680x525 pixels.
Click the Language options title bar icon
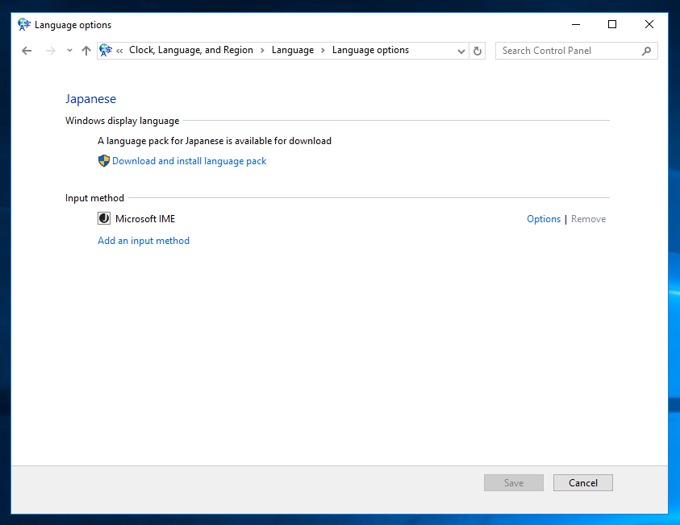(x=24, y=25)
